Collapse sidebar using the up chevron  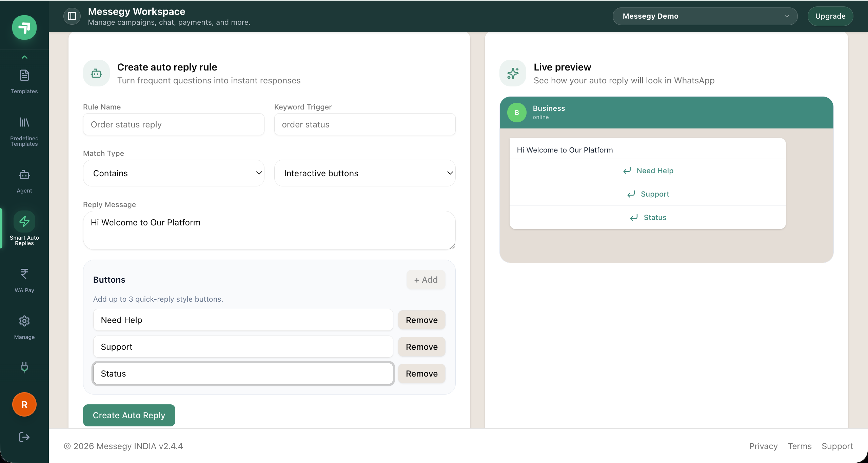point(24,57)
